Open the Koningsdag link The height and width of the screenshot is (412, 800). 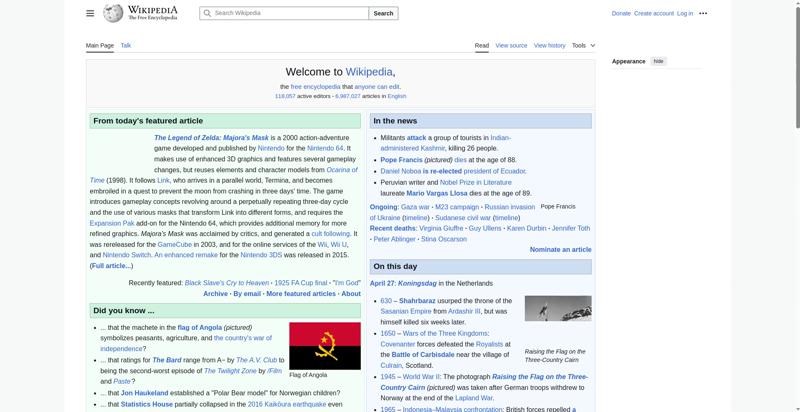[x=417, y=284]
